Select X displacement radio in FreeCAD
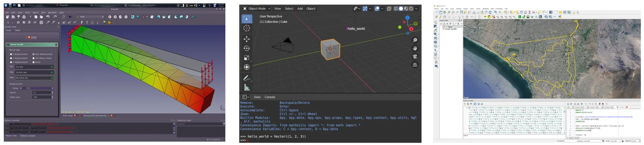 11,54
